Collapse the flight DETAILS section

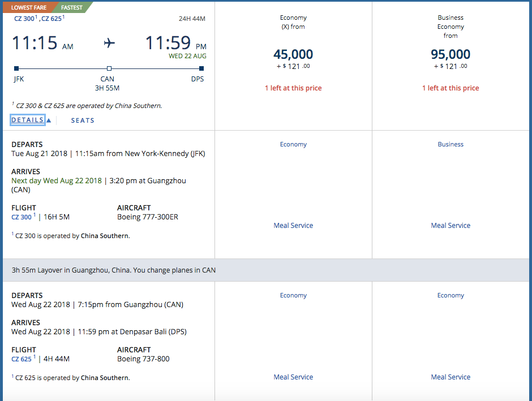tap(28, 120)
